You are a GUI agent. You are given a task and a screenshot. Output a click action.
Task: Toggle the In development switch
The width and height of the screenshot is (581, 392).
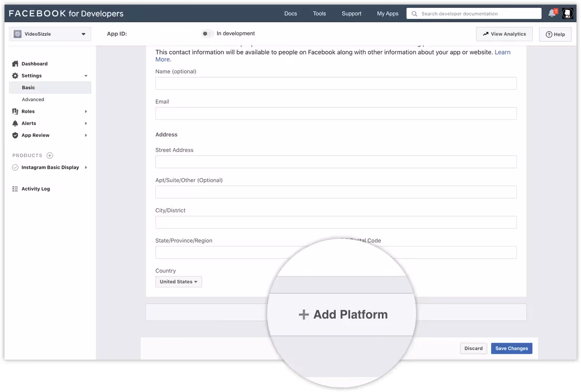207,34
